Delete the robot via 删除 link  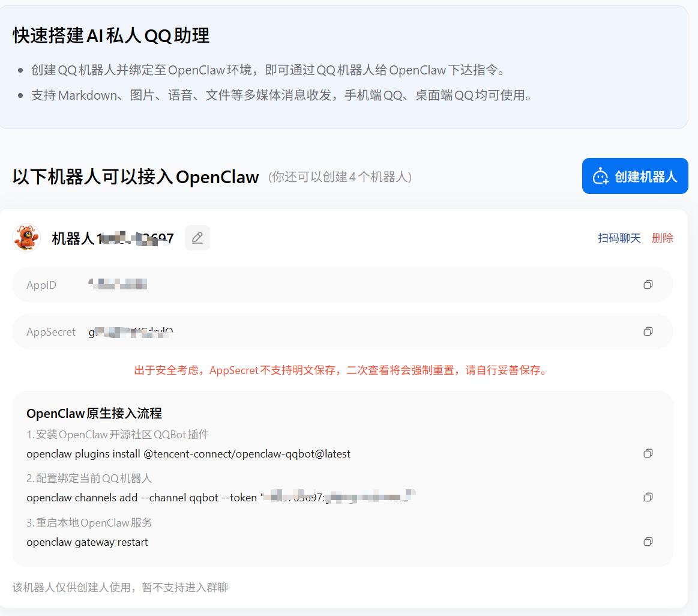[x=663, y=238]
